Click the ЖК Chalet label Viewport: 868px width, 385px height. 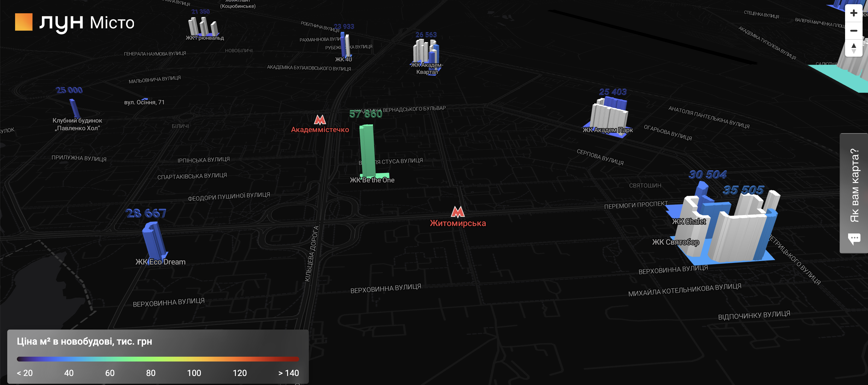click(x=689, y=221)
